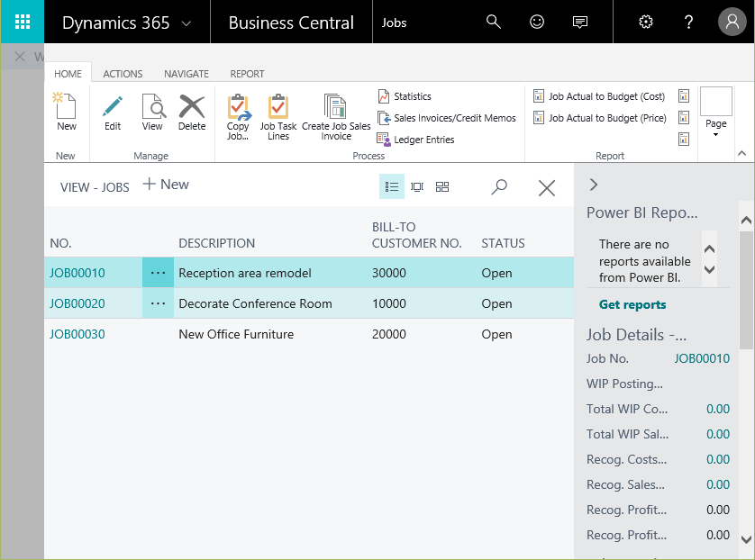Image resolution: width=755 pixels, height=560 pixels.
Task: Click the Get reports link
Action: (x=632, y=304)
